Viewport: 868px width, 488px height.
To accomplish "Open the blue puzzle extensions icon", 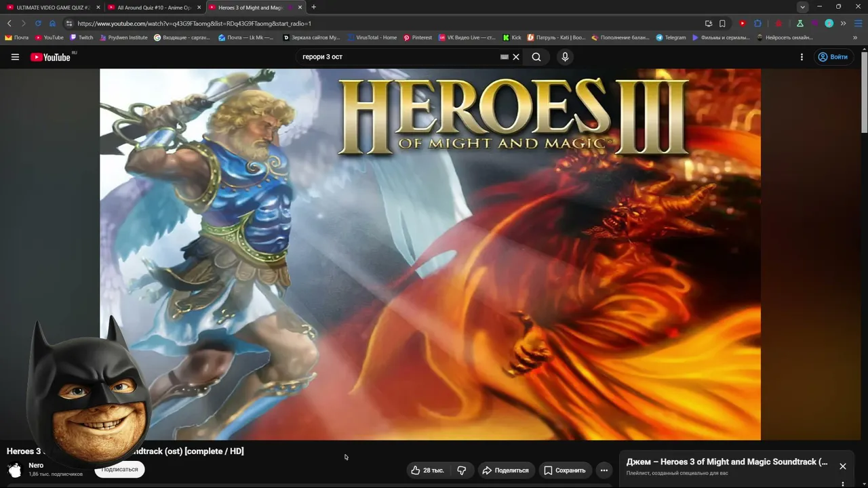I will click(x=757, y=23).
